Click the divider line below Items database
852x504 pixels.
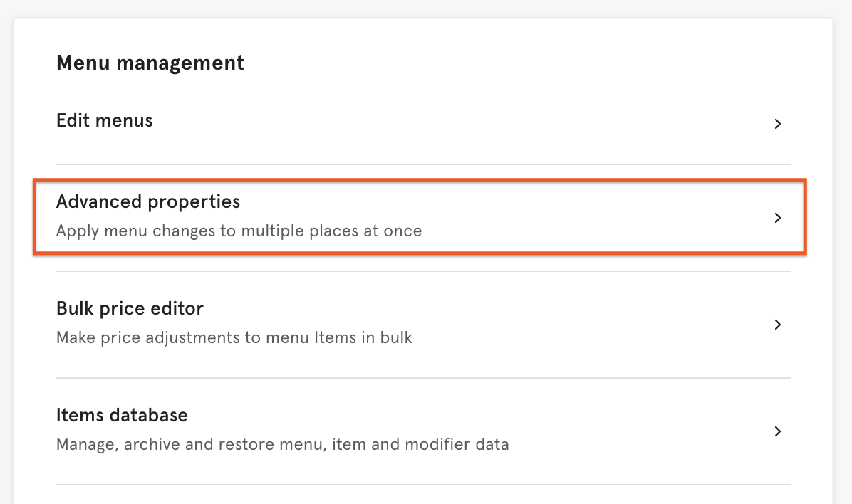point(423,485)
